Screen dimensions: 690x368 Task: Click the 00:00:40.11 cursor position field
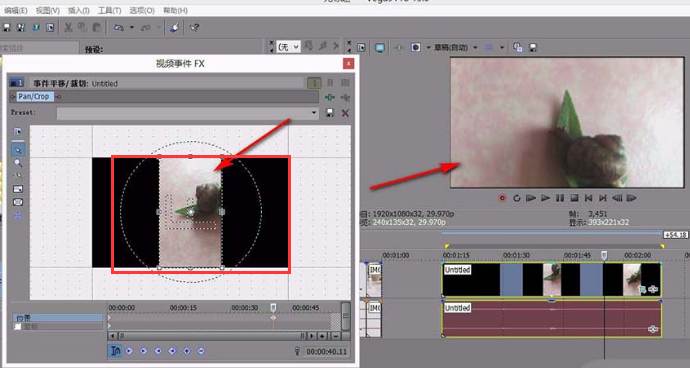click(327, 351)
